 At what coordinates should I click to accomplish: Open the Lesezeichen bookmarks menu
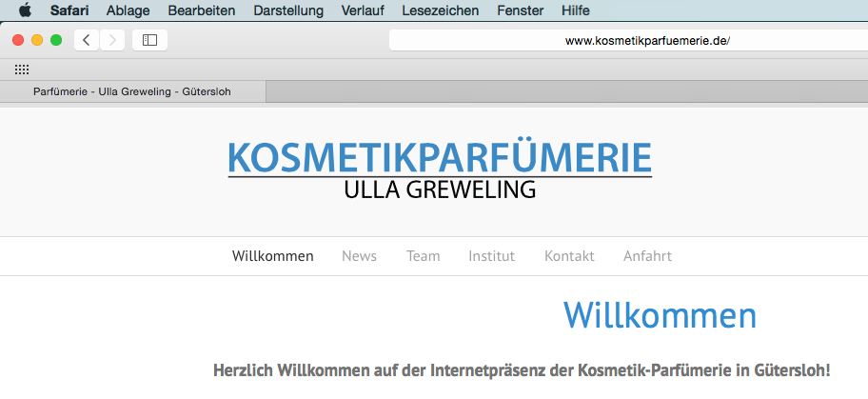[443, 10]
